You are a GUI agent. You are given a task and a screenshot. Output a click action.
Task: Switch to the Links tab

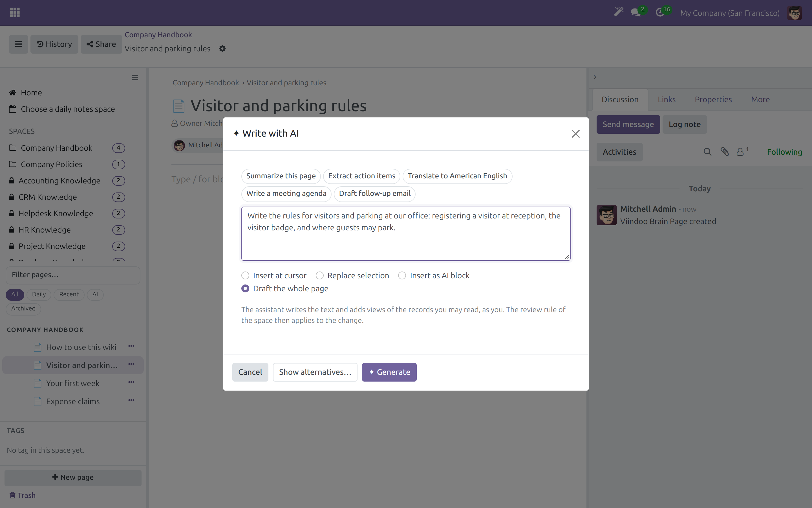[667, 99]
